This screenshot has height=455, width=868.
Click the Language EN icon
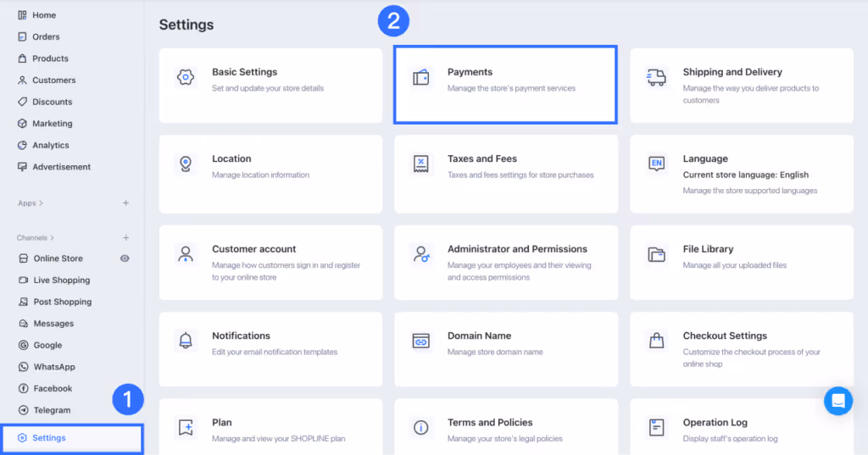tap(657, 164)
